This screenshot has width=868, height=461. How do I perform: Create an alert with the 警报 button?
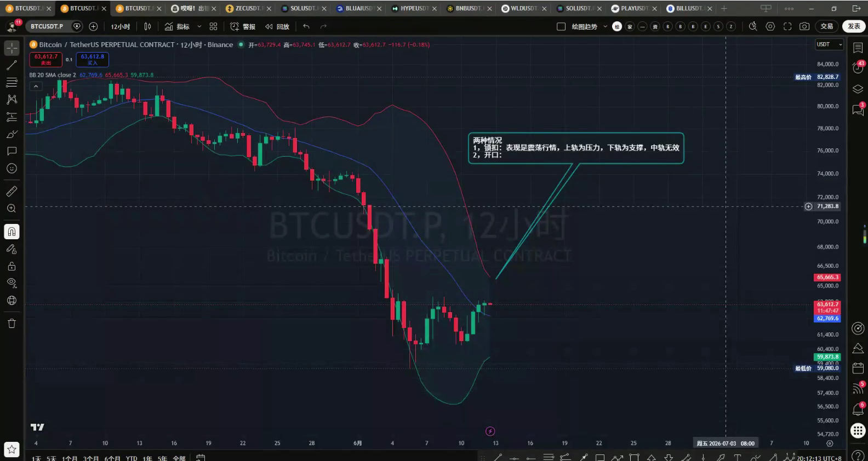coord(243,26)
